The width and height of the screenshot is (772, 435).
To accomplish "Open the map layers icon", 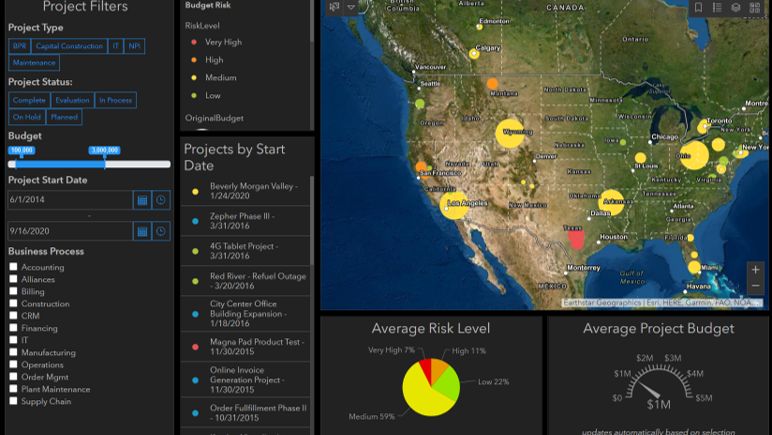I will 736,7.
